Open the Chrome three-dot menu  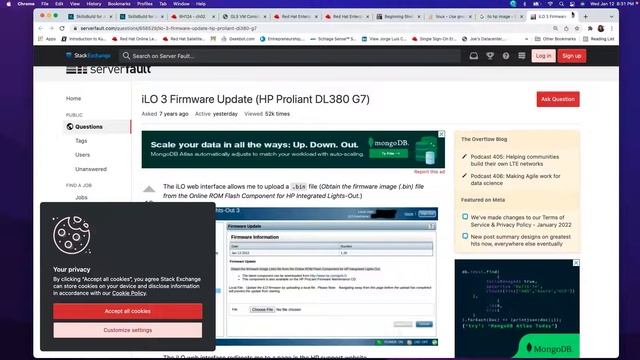611,29
